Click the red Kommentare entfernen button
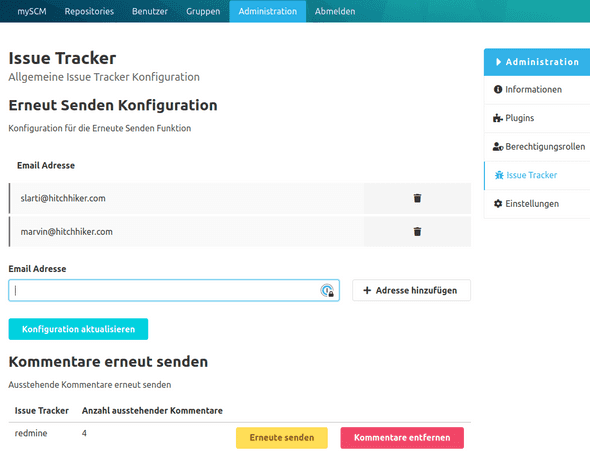The width and height of the screenshot is (590, 461). tap(402, 438)
